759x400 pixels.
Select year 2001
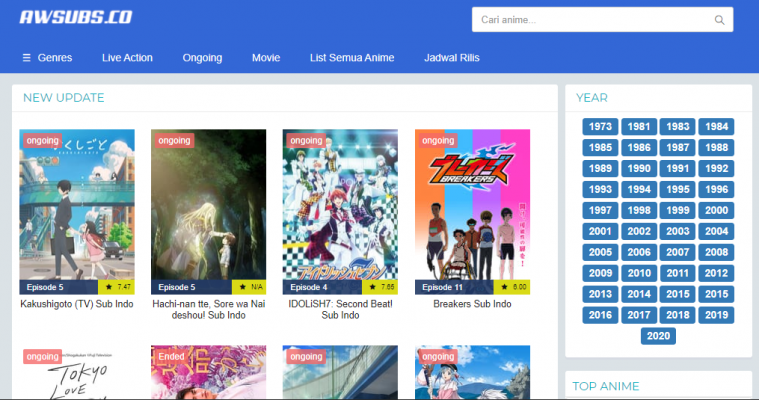(x=600, y=231)
